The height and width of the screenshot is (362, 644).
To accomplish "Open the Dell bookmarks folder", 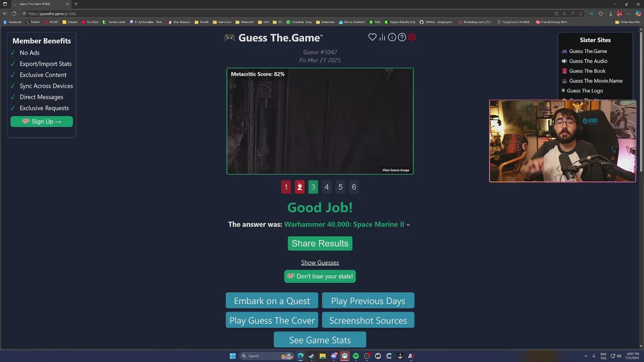I will point(264,22).
